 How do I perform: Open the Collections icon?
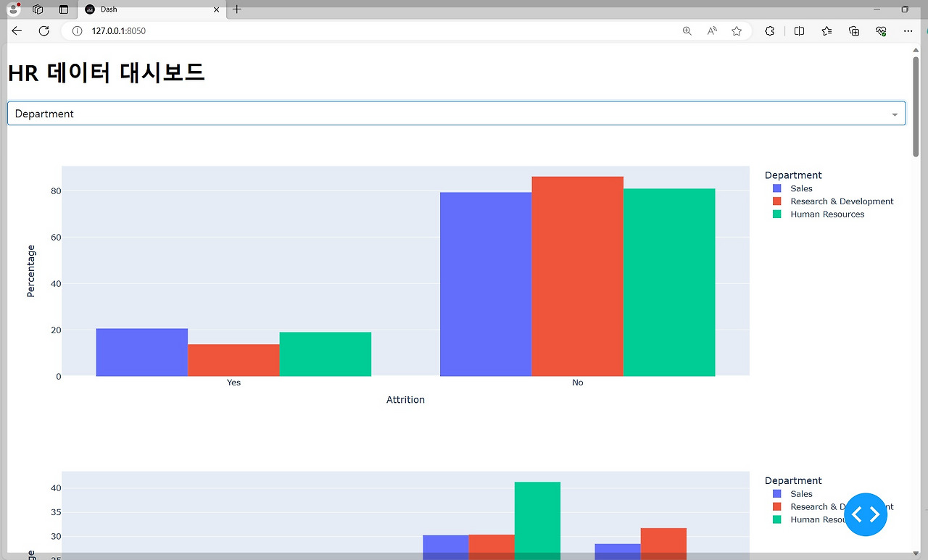point(854,31)
